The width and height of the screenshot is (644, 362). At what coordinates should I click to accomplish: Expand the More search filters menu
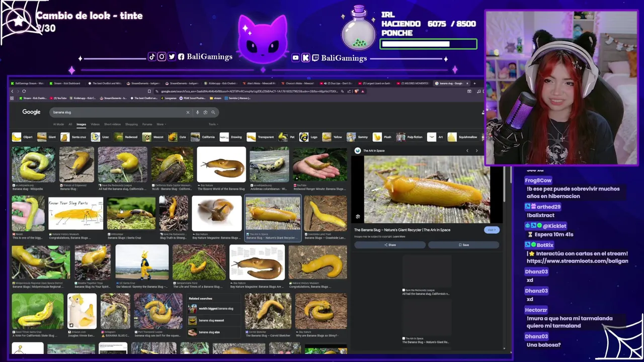tap(160, 124)
